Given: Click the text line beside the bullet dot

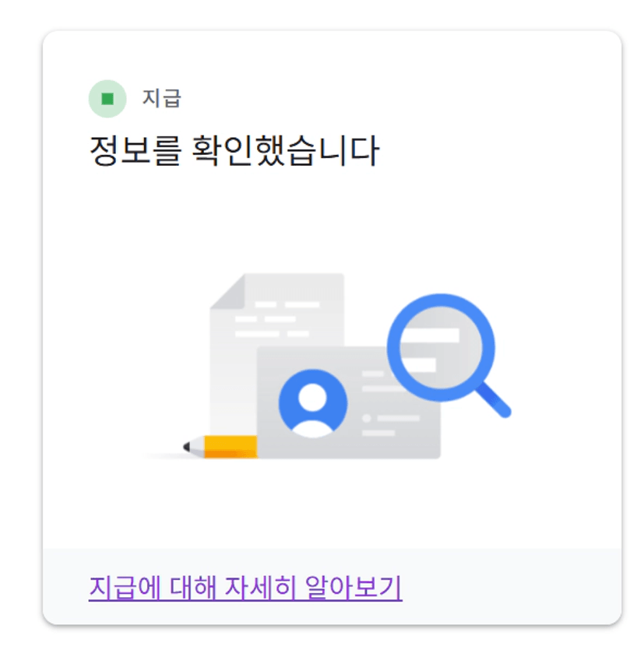Looking at the screenshot, I should [x=398, y=418].
